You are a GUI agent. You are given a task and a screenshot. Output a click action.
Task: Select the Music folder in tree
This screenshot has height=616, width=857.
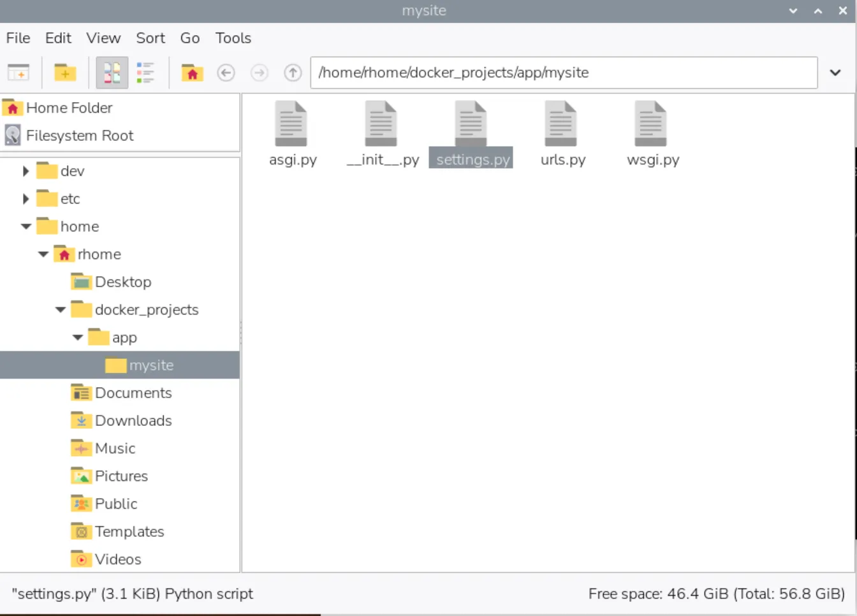(x=103, y=448)
